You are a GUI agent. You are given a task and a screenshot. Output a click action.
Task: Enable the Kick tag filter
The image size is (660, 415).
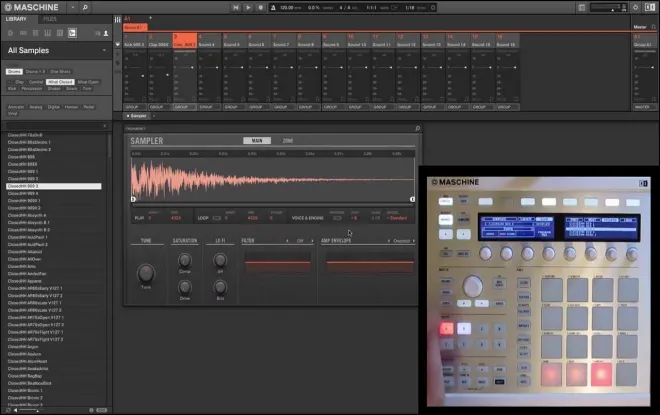pyautogui.click(x=12, y=89)
